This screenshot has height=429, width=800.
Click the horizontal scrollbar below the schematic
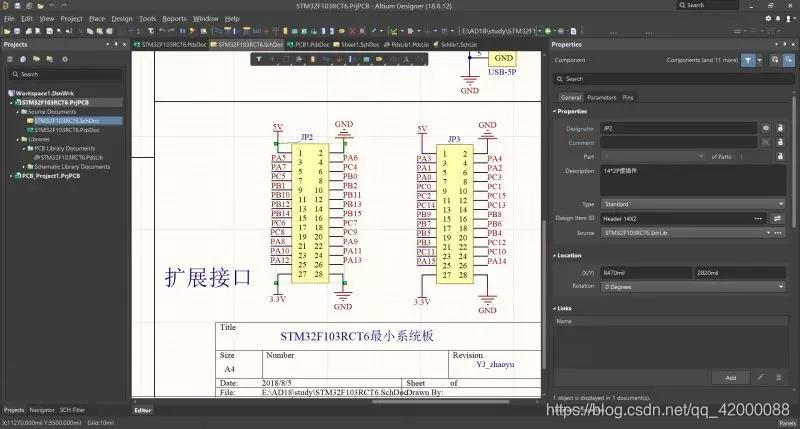point(440,401)
